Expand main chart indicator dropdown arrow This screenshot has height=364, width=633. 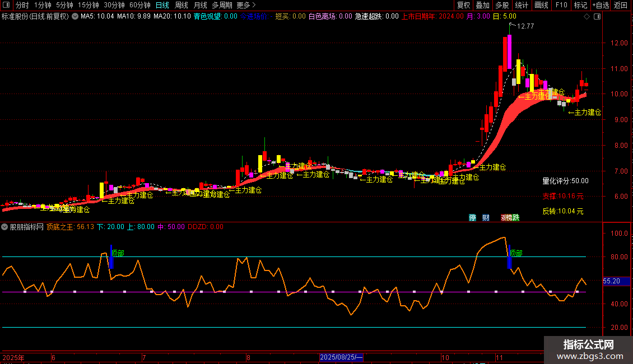pyautogui.click(x=75, y=17)
